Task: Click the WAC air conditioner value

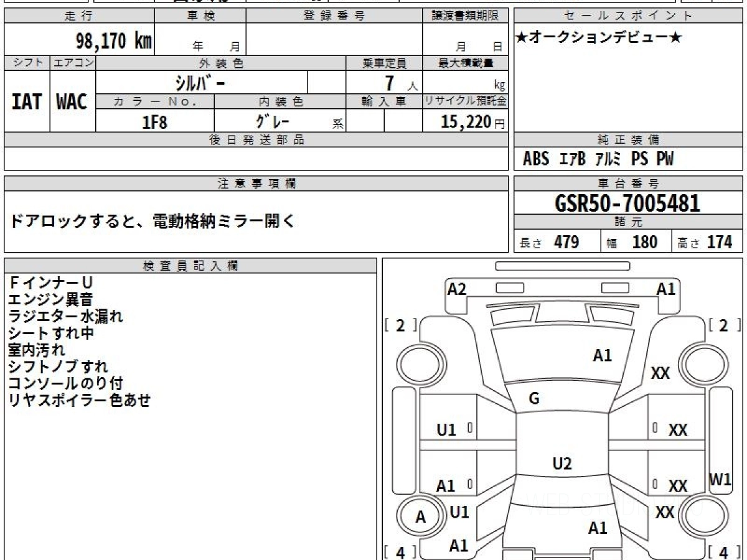Action: 72,101
